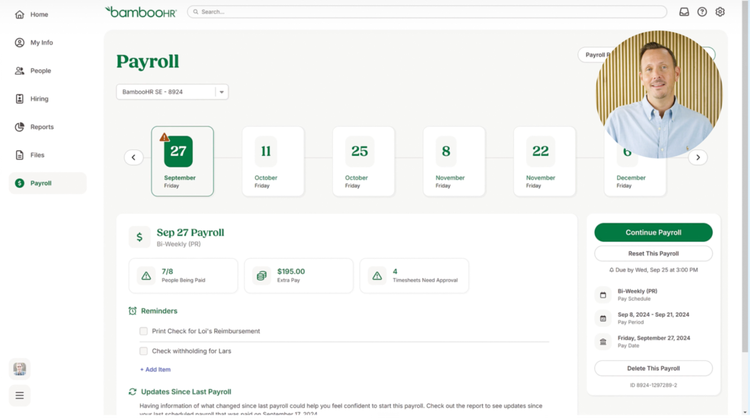Click the sidebar hamburger menu icon

pos(20,394)
